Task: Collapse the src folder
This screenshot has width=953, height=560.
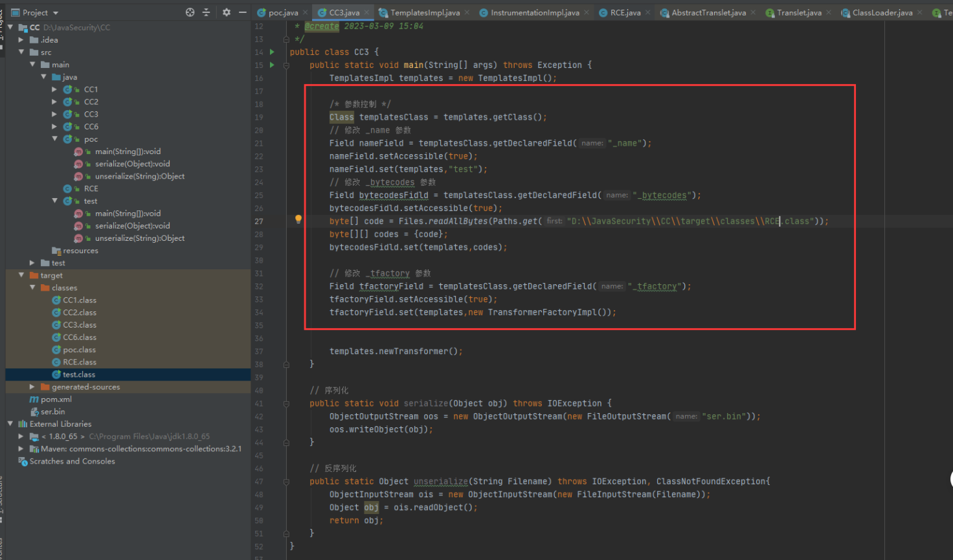Action: coord(21,52)
